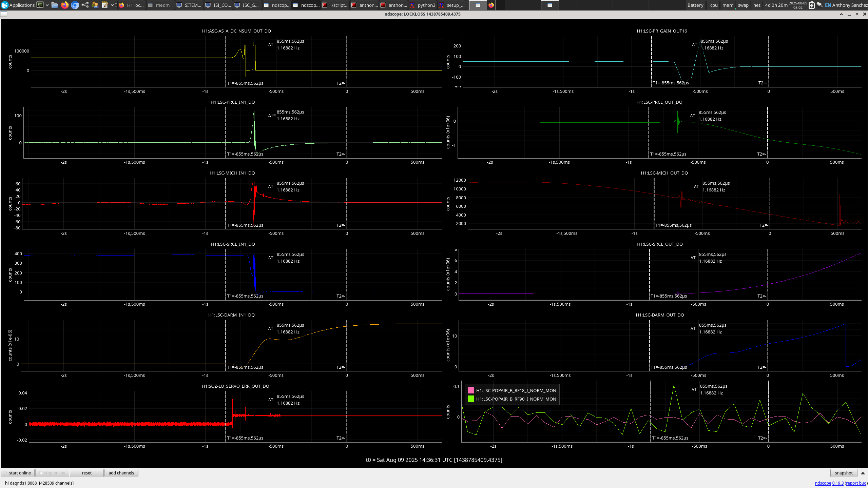Click the network share icon in the panel
This screenshot has width=868, height=488.
(x=85, y=5)
